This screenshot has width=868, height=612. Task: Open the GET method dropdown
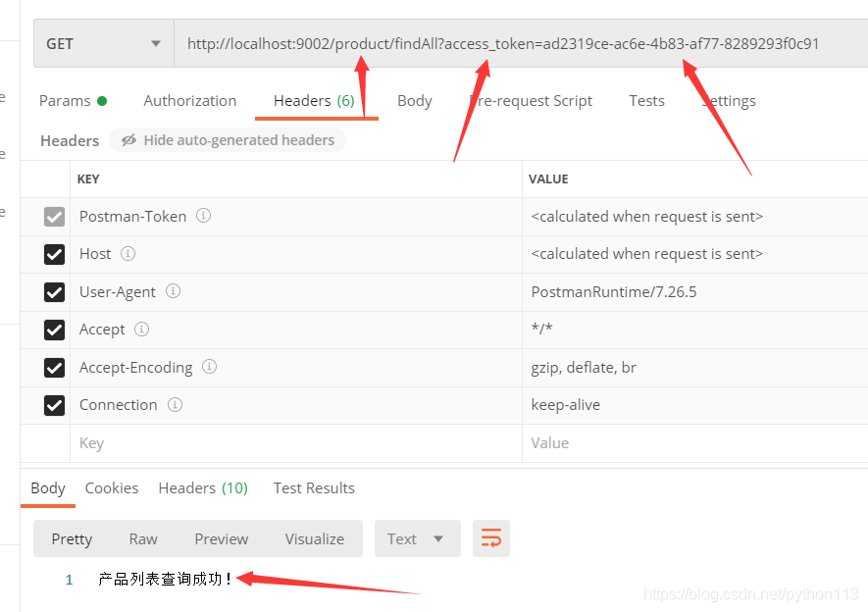104,44
